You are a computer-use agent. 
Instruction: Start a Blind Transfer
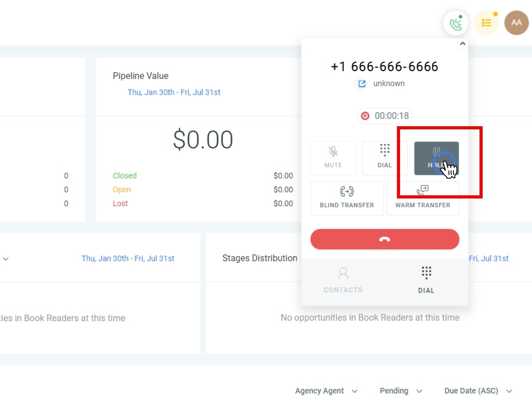pyautogui.click(x=347, y=198)
